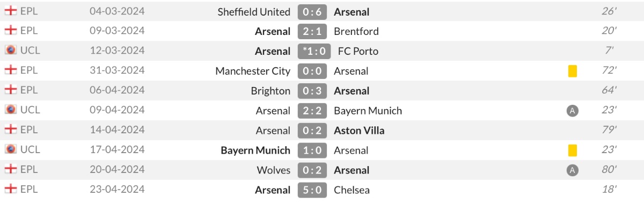The width and height of the screenshot is (644, 216).
Task: Open the *1:0 score for FC Porto match
Action: pyautogui.click(x=314, y=51)
